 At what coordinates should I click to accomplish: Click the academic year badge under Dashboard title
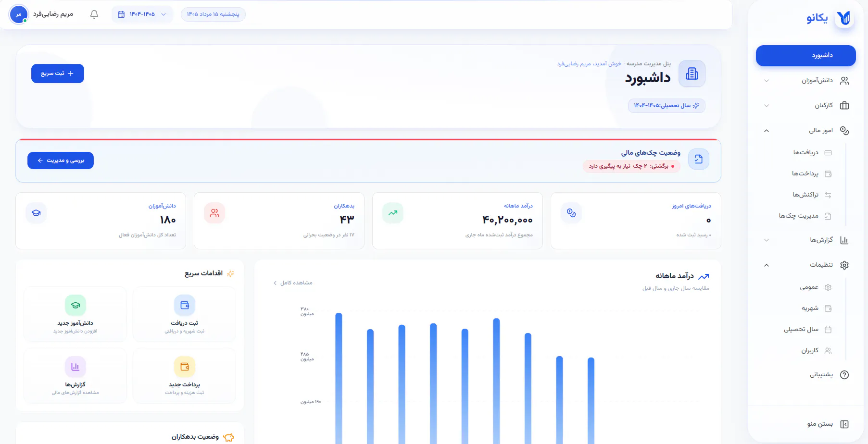pos(667,106)
